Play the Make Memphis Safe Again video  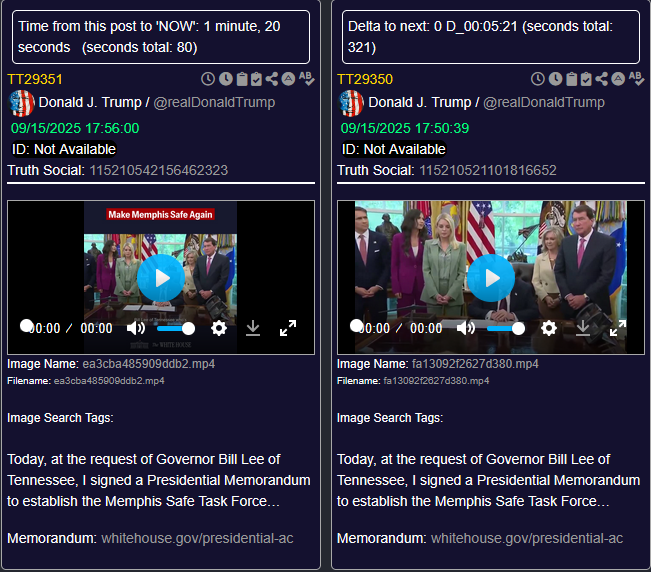(x=161, y=278)
